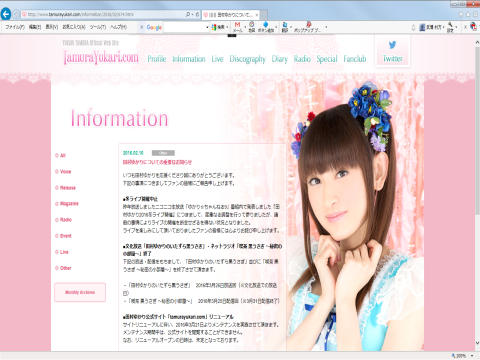The width and height of the screenshot is (480, 360).
Task: Select the Voice category filter
Action: tap(63, 172)
